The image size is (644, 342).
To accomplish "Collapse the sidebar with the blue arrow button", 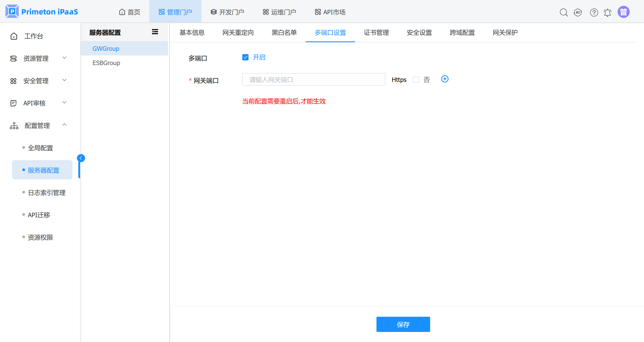I will [x=81, y=158].
